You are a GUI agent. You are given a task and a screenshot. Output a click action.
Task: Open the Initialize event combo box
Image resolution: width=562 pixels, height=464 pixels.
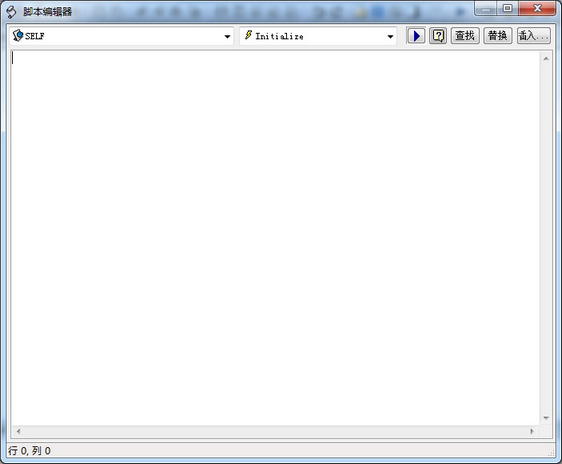[318, 36]
